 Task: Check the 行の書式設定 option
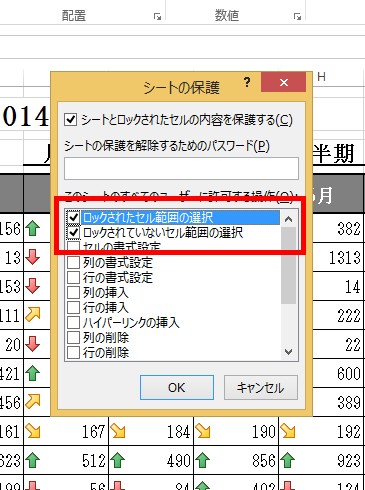(x=73, y=277)
